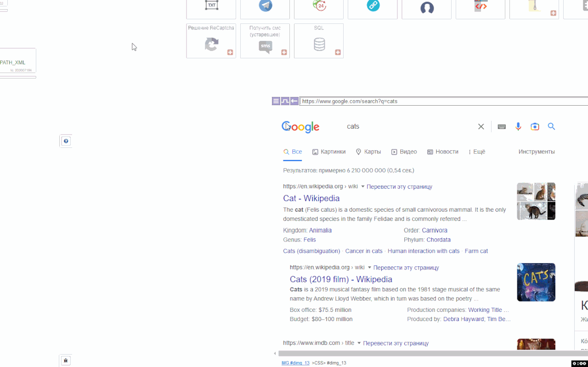Screen dimensions: 588x367
Task: Expand the dropdown arrow beside first wikipedia URL
Action: click(362, 186)
